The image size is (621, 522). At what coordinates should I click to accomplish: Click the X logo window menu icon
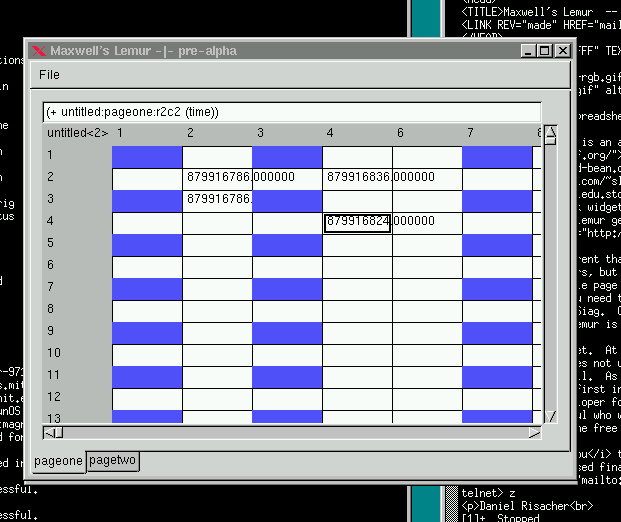click(39, 51)
